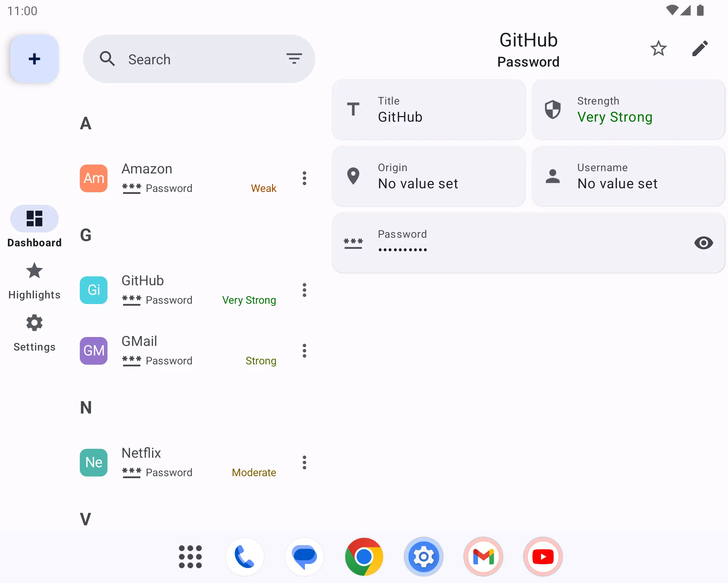
Task: Select the Amazon avatar icon
Action: [94, 178]
